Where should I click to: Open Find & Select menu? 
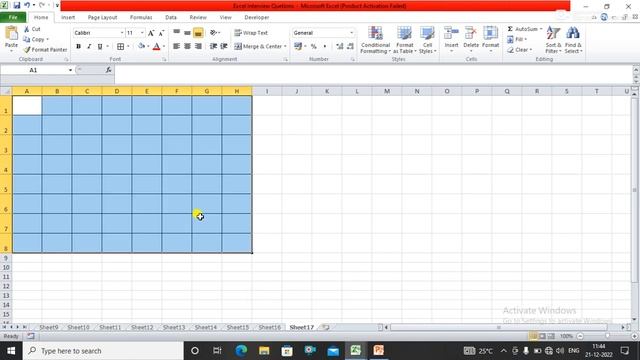point(573,40)
